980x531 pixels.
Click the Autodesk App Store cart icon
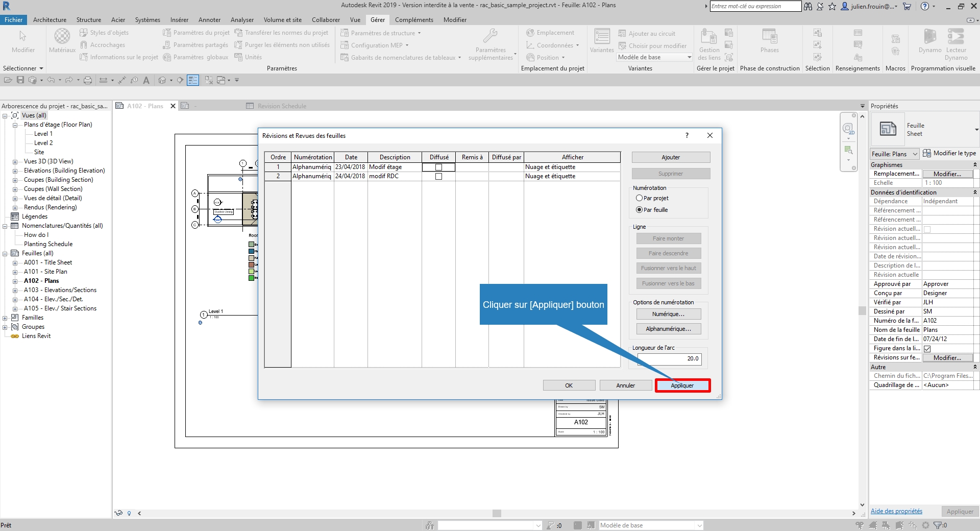pyautogui.click(x=906, y=7)
